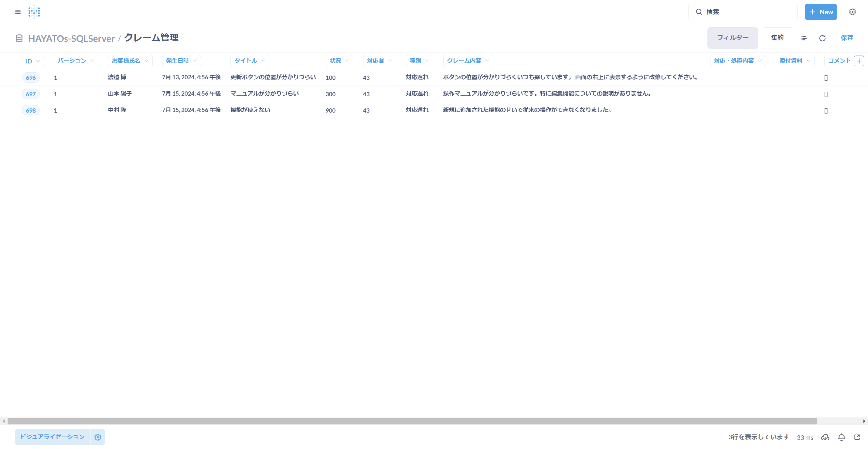868x449 pixels.
Task: Click the フィルター button
Action: click(732, 38)
